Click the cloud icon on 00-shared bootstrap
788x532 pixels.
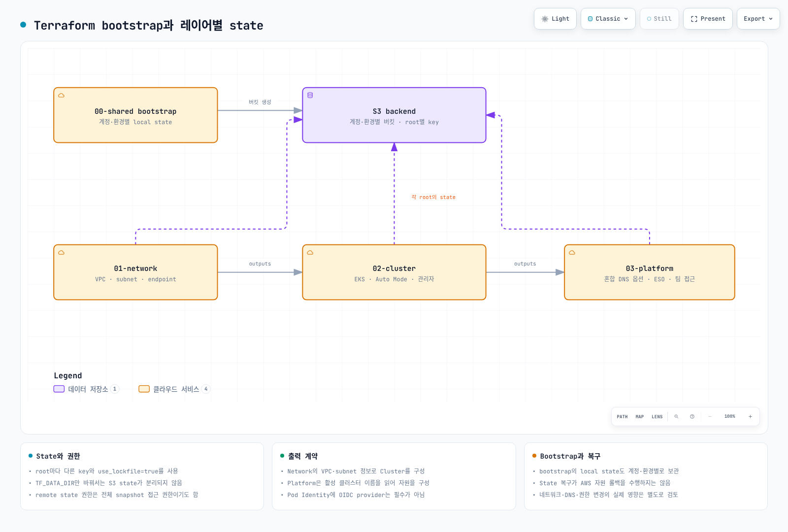point(62,96)
